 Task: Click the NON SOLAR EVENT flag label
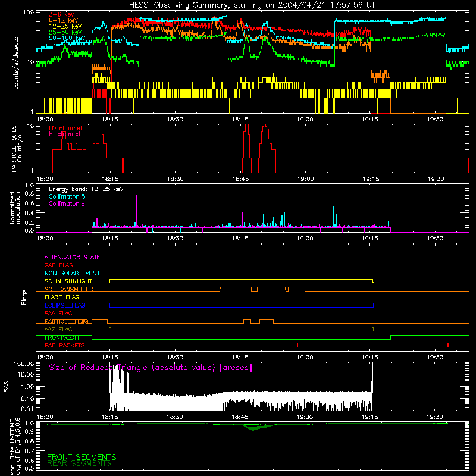tap(72, 273)
